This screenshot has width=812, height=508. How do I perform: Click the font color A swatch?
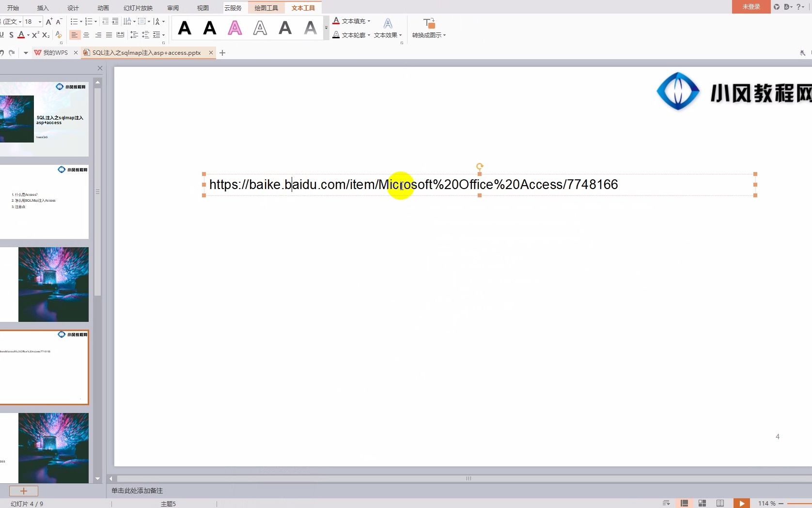click(x=21, y=35)
